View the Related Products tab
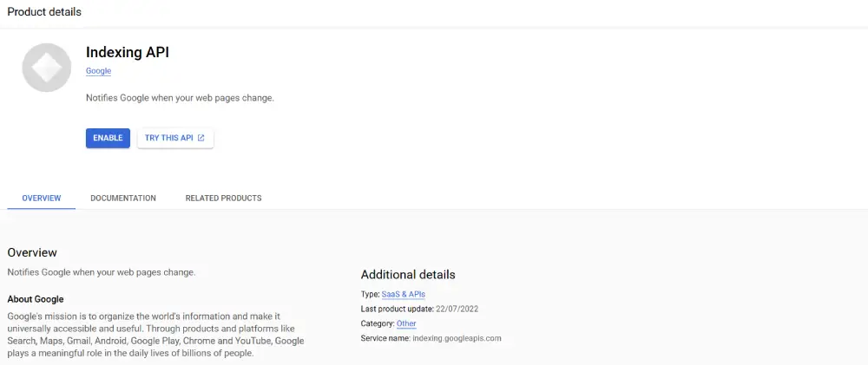868x365 pixels. point(224,198)
